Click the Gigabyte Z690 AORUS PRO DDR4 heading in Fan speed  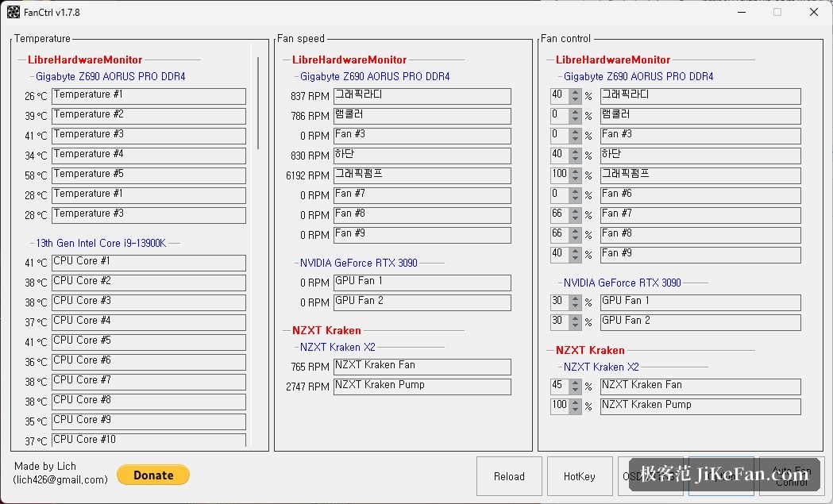click(375, 76)
